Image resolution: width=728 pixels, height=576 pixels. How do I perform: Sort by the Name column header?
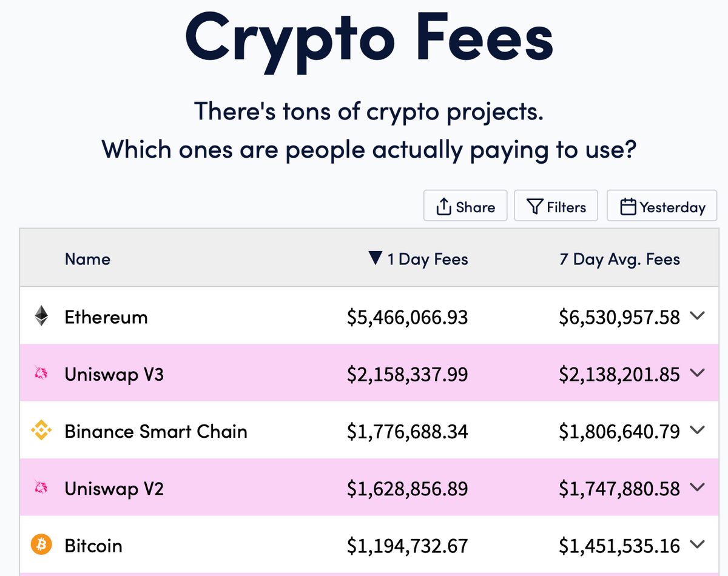click(87, 260)
